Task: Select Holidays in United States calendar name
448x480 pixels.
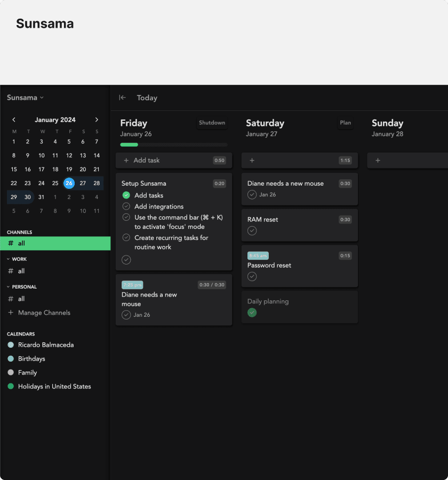Action: [54, 386]
